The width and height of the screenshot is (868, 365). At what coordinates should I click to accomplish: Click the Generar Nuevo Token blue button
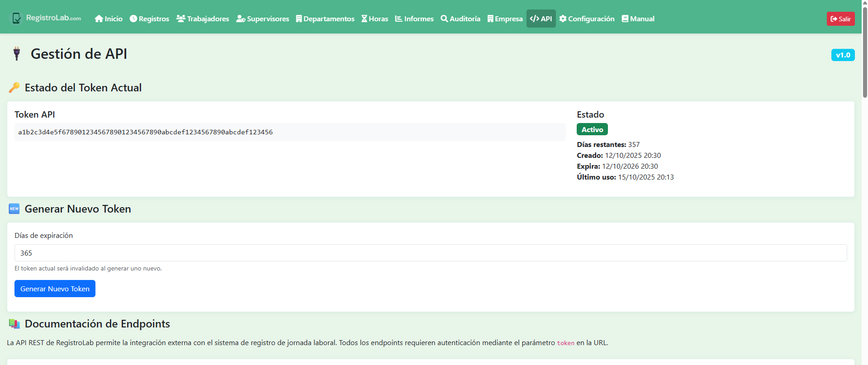[x=55, y=289]
